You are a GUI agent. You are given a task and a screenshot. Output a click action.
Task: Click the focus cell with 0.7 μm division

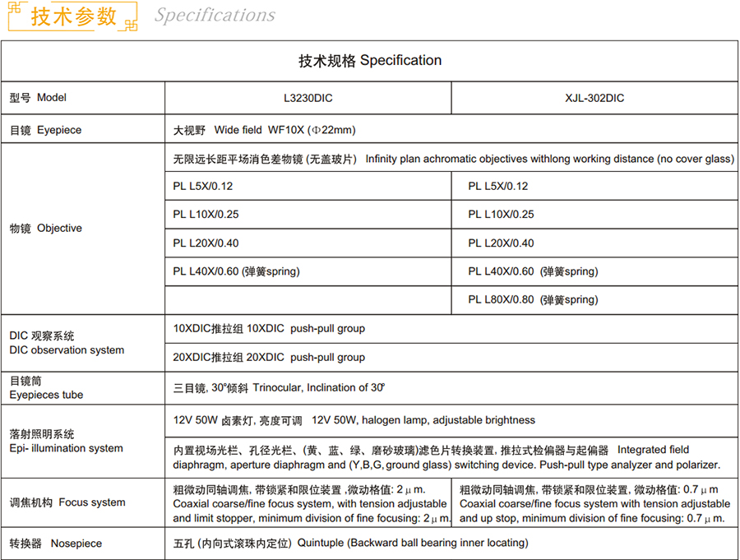(x=594, y=503)
